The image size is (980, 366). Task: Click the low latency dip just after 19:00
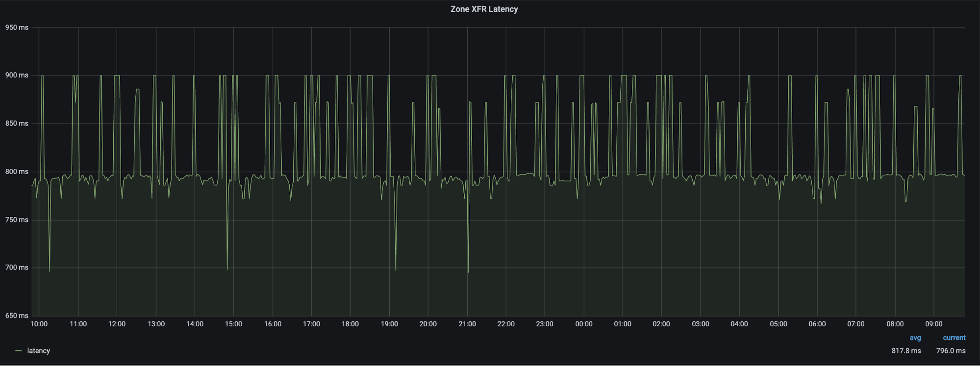pyautogui.click(x=396, y=269)
